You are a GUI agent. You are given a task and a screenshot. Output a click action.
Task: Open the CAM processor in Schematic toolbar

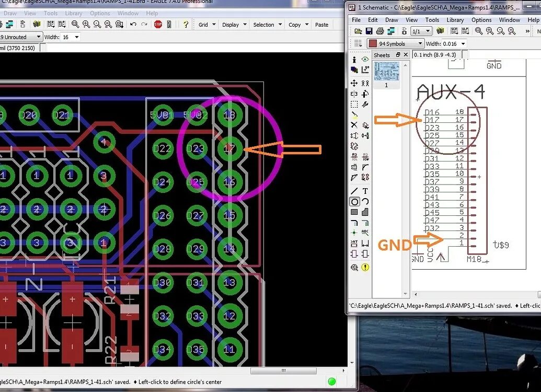tap(391, 31)
